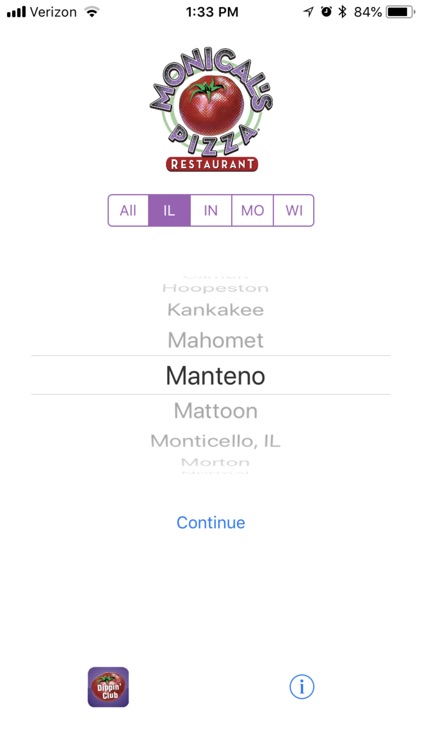Viewport: 422px width, 750px height.
Task: Tap the Wi-Fi status icon
Action: pyautogui.click(x=91, y=12)
